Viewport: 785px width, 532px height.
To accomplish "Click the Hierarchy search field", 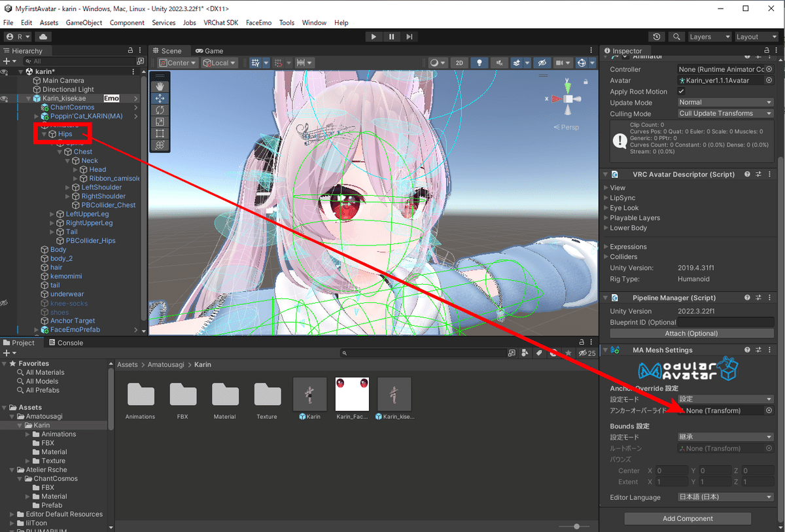I will (81, 61).
